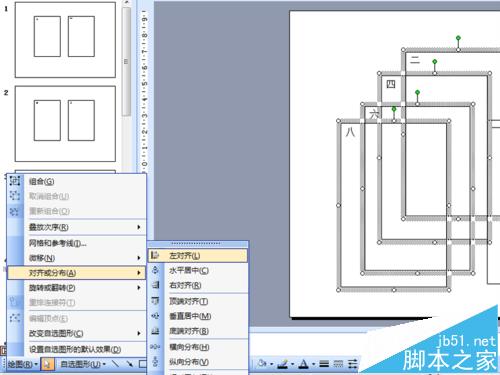This screenshot has width=500, height=375.
Task: Expand the Nudge (微移) submenu
Action: click(77, 258)
